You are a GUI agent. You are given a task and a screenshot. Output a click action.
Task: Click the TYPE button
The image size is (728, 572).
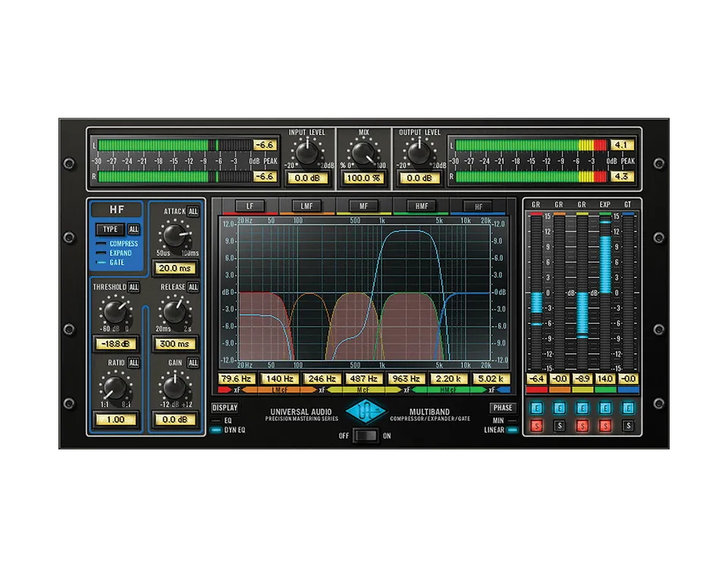point(110,229)
